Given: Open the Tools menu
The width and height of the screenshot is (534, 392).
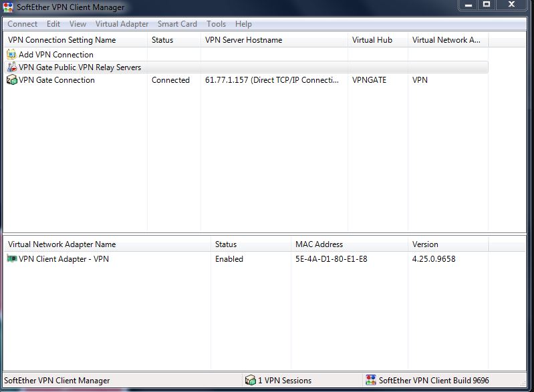Looking at the screenshot, I should 217,24.
